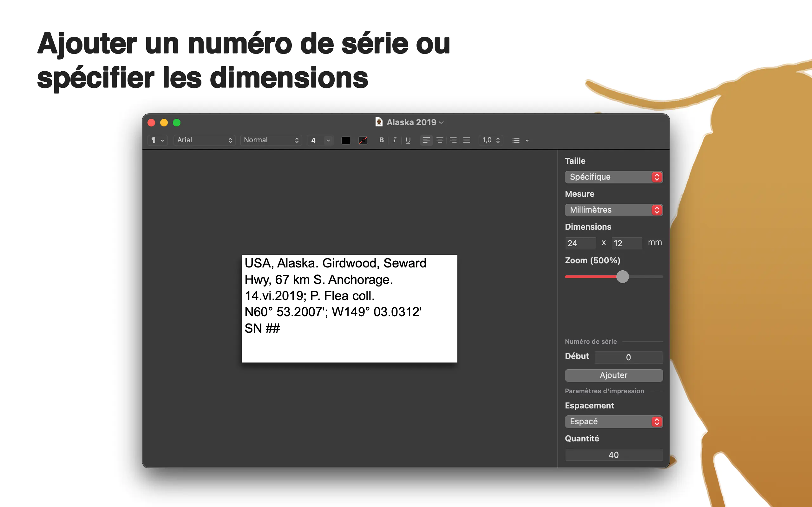Apply bold formatting to the text
Viewport: 812px width, 507px height.
click(381, 140)
